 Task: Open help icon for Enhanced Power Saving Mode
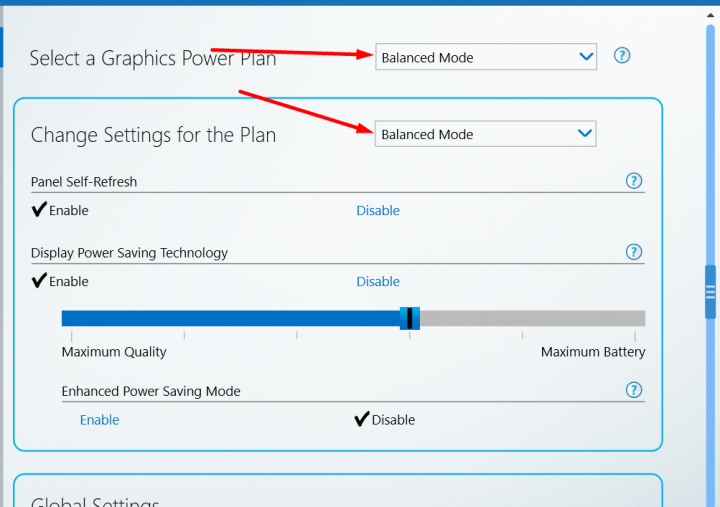(x=634, y=390)
